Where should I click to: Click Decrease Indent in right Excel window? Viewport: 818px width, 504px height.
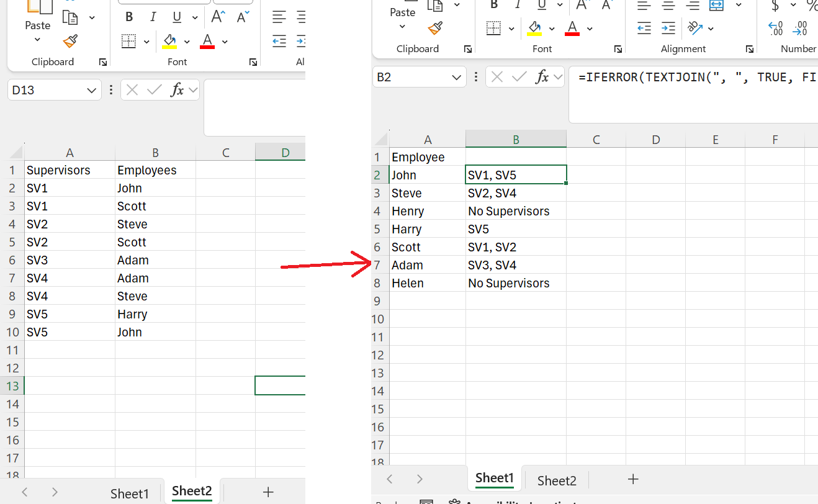click(644, 29)
